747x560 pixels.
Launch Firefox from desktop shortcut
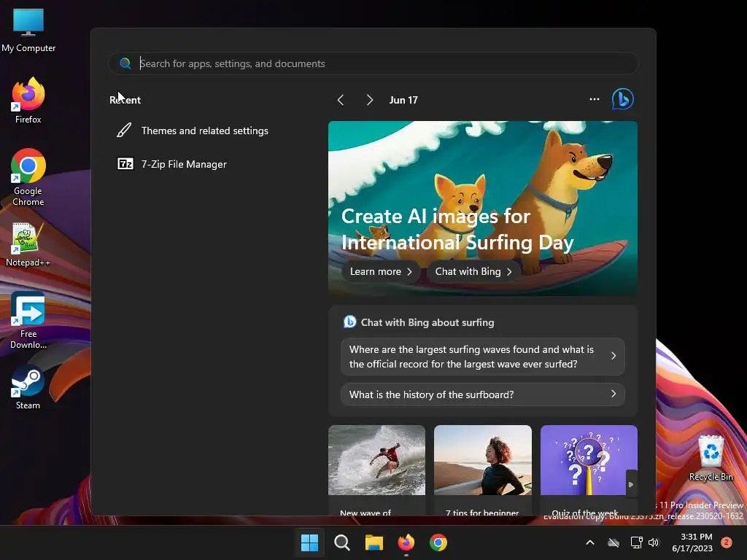coord(28,101)
